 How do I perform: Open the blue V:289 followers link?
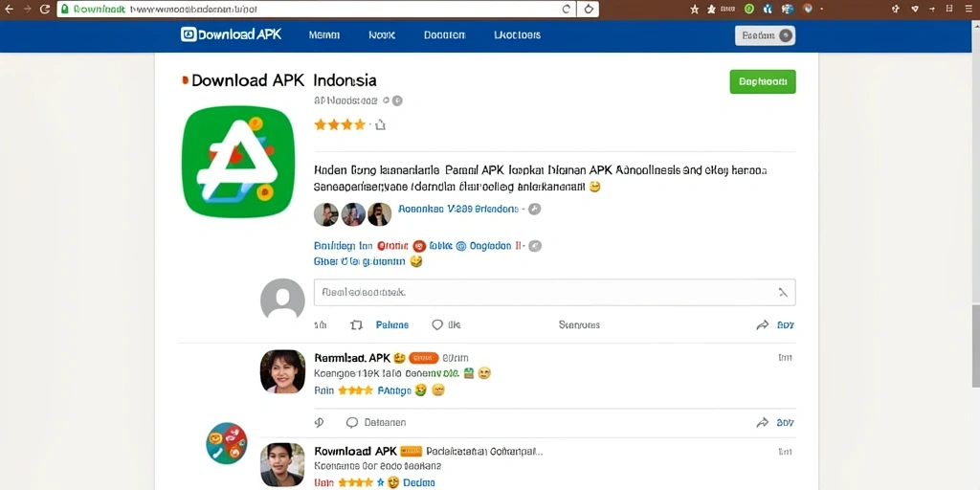pos(458,210)
